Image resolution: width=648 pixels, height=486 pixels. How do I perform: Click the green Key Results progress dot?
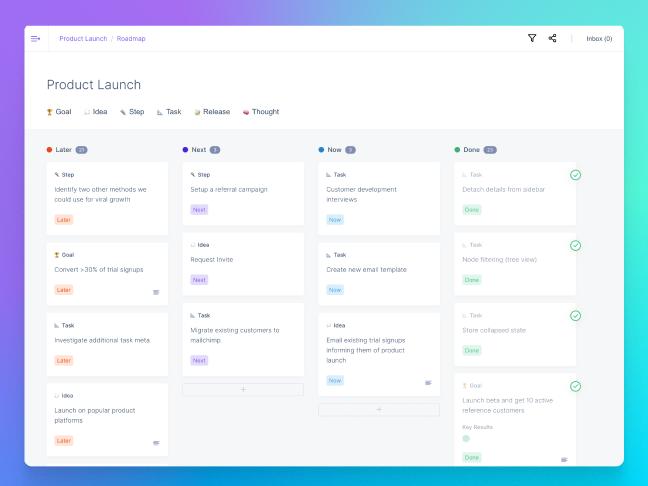[466, 438]
